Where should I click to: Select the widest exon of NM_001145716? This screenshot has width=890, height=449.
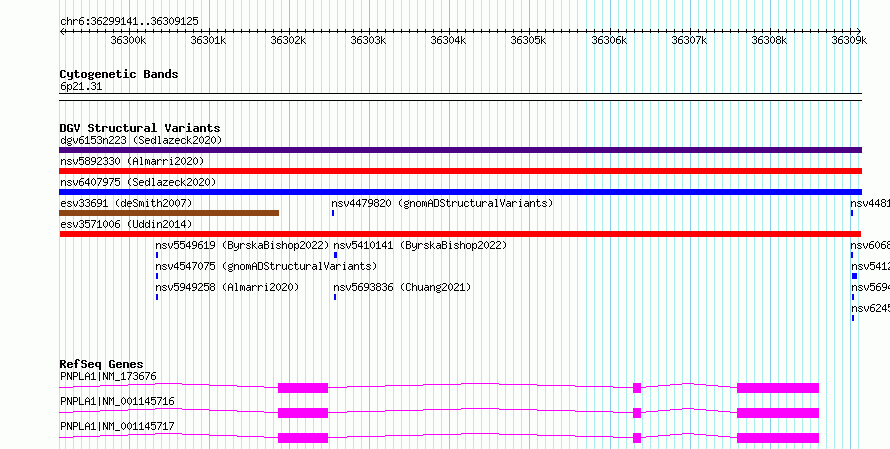pos(778,413)
